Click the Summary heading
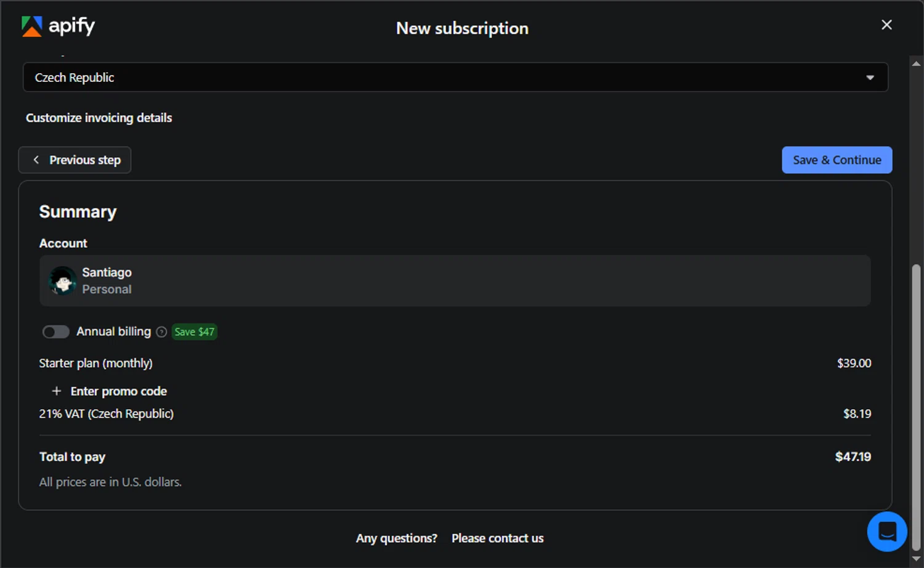 78,212
